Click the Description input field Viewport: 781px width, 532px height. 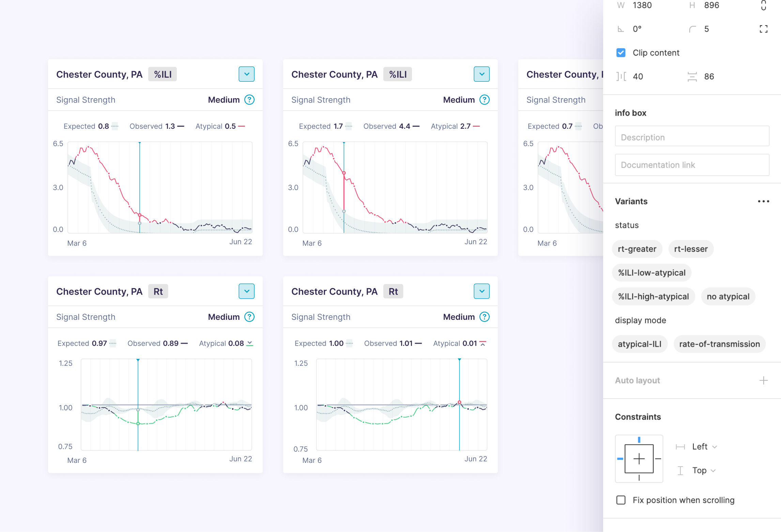(x=692, y=137)
